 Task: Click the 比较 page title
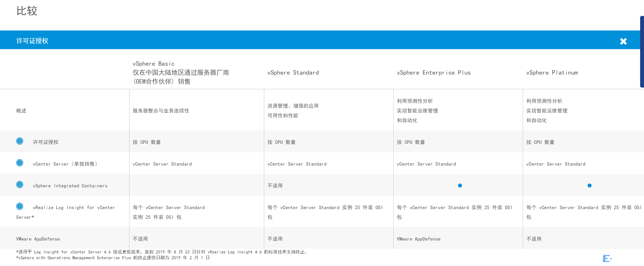click(27, 11)
